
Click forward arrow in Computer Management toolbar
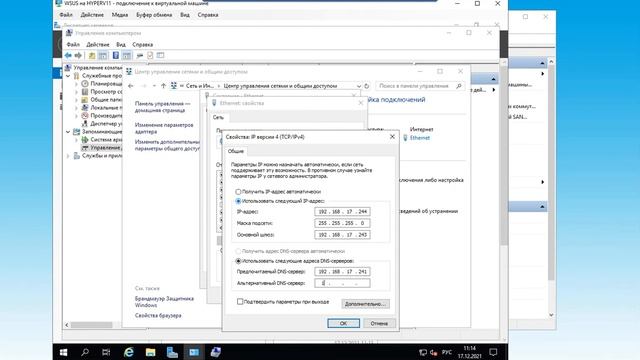point(78,55)
